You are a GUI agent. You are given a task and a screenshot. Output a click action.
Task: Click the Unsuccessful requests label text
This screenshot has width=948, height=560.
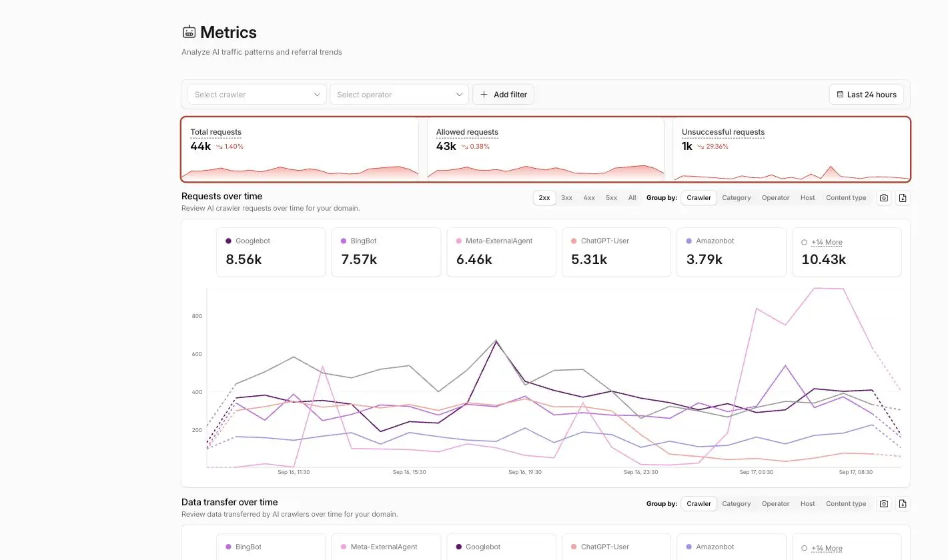click(x=723, y=132)
